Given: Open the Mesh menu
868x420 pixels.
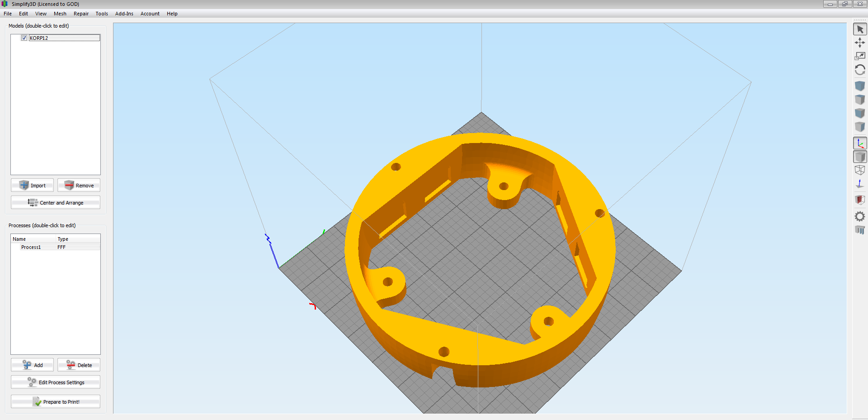Looking at the screenshot, I should (x=60, y=14).
